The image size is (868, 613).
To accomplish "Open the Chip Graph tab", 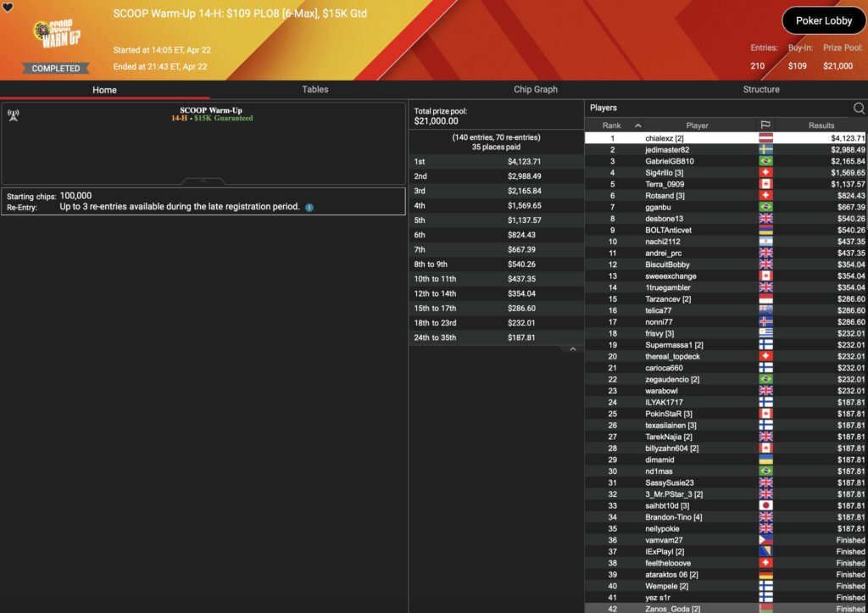I will click(x=536, y=90).
